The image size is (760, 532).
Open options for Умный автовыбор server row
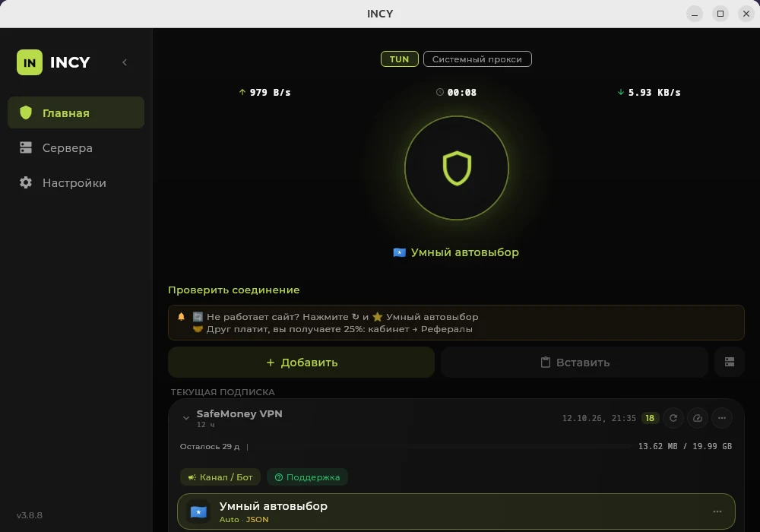pyautogui.click(x=717, y=511)
